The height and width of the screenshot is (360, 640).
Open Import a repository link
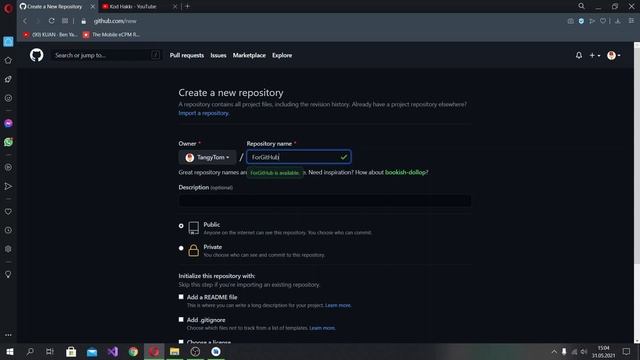point(203,113)
